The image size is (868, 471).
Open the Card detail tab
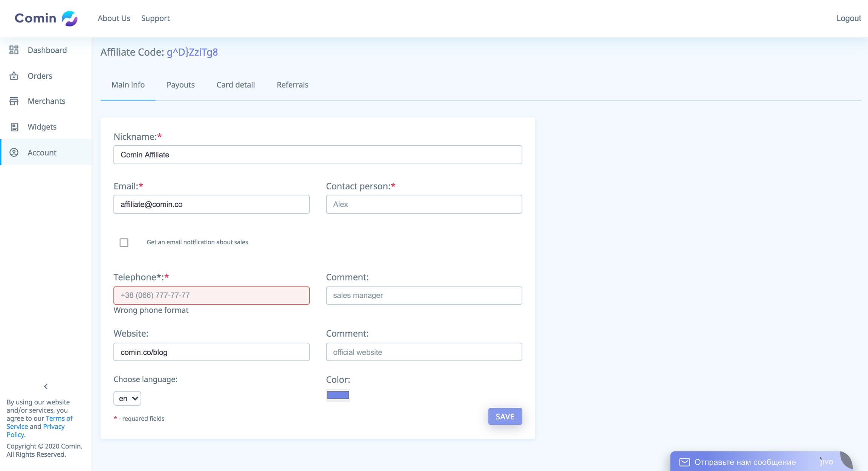click(235, 85)
